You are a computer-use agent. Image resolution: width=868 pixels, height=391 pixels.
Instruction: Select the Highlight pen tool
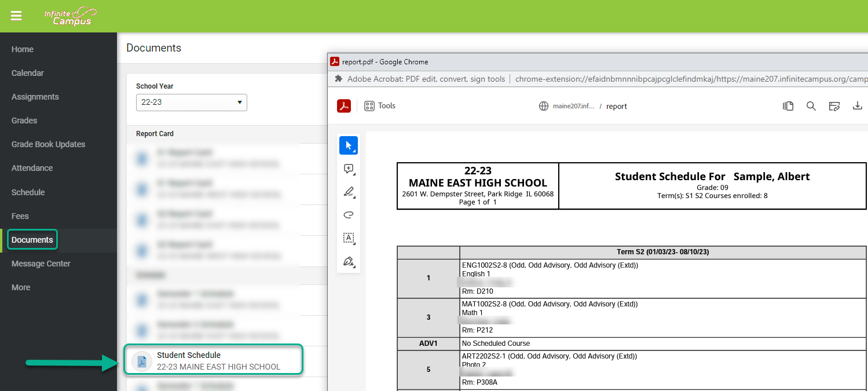click(349, 192)
